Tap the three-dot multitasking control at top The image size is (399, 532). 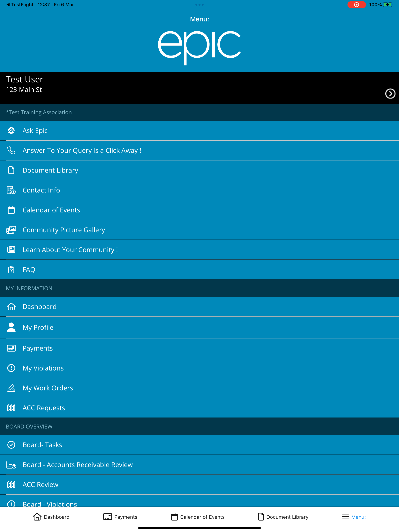pos(199,4)
